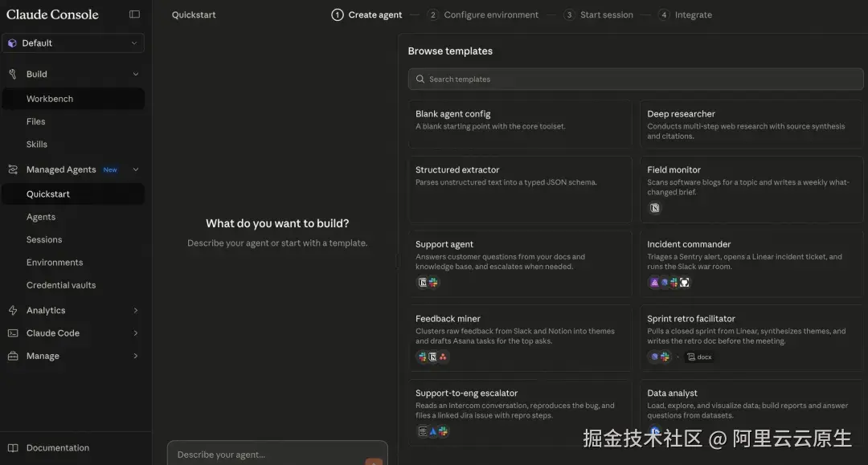Click the Jira icon on Support-to-eng escalator card
This screenshot has width=868, height=465.
tap(433, 431)
